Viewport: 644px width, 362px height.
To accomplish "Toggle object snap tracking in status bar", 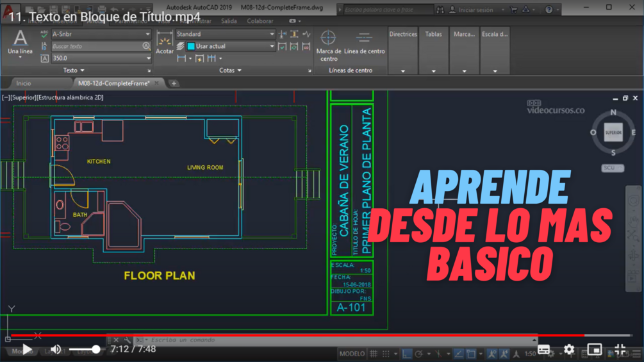I will click(x=458, y=354).
